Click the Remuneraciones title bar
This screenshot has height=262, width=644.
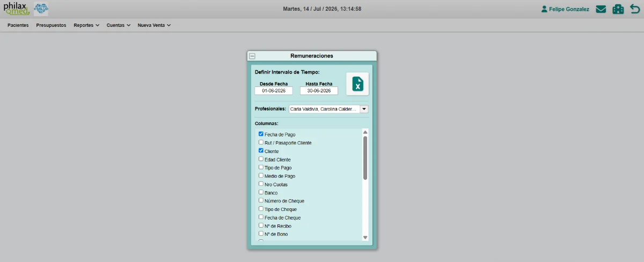coord(312,56)
